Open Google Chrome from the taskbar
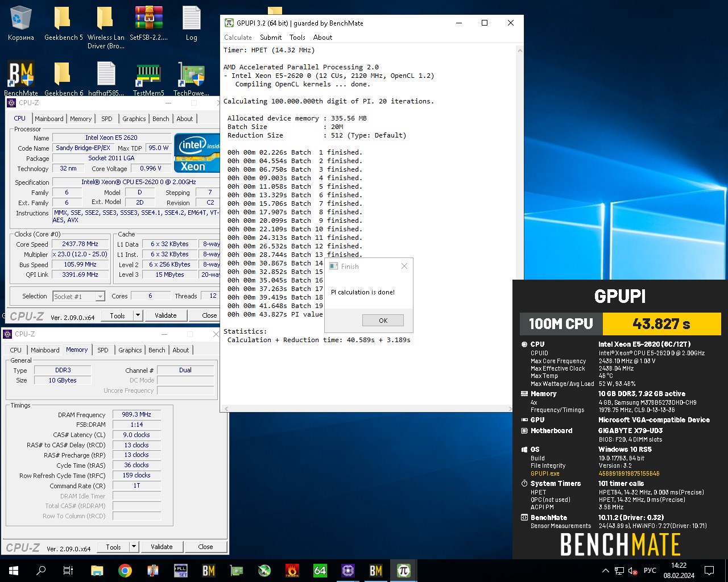This screenshot has height=582, width=728. pyautogui.click(x=125, y=571)
